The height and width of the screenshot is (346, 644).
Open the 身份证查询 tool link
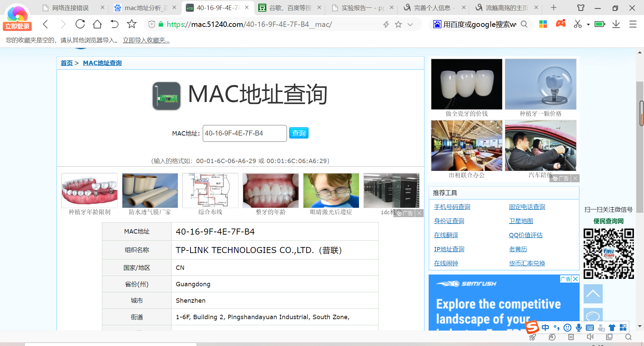(449, 221)
